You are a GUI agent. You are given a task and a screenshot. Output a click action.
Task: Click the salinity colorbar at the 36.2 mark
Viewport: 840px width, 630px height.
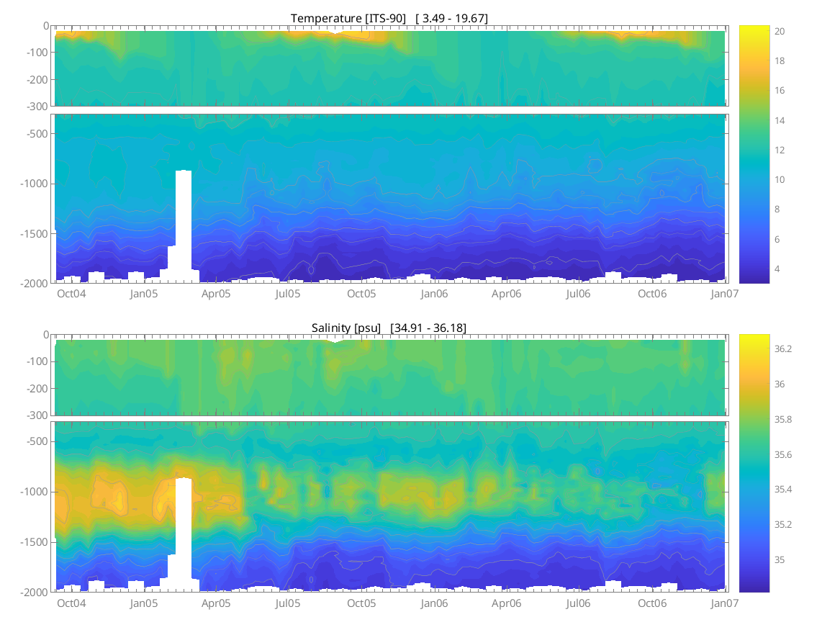tap(754, 349)
